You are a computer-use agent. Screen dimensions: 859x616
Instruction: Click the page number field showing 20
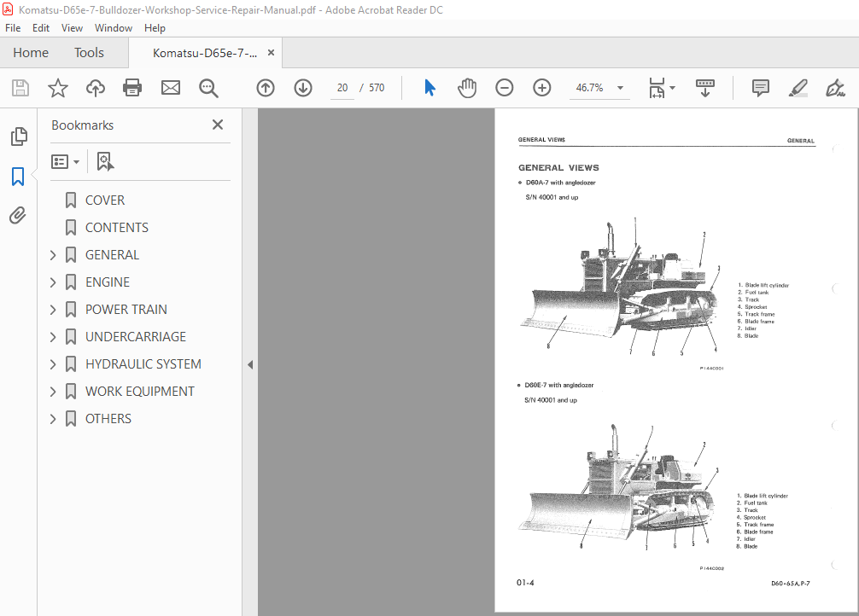click(x=342, y=88)
